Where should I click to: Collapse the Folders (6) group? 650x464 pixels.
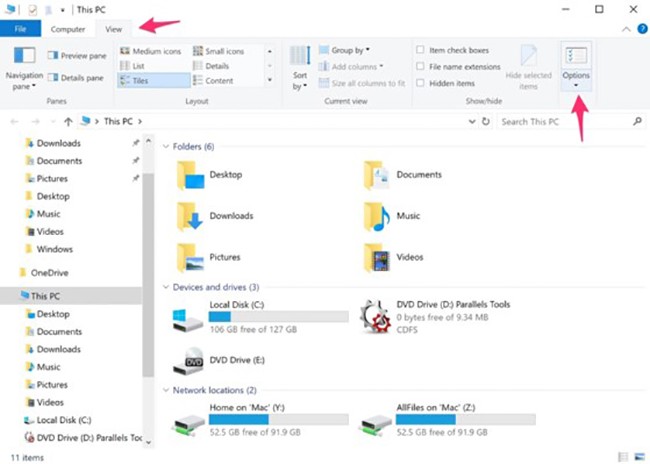click(166, 146)
